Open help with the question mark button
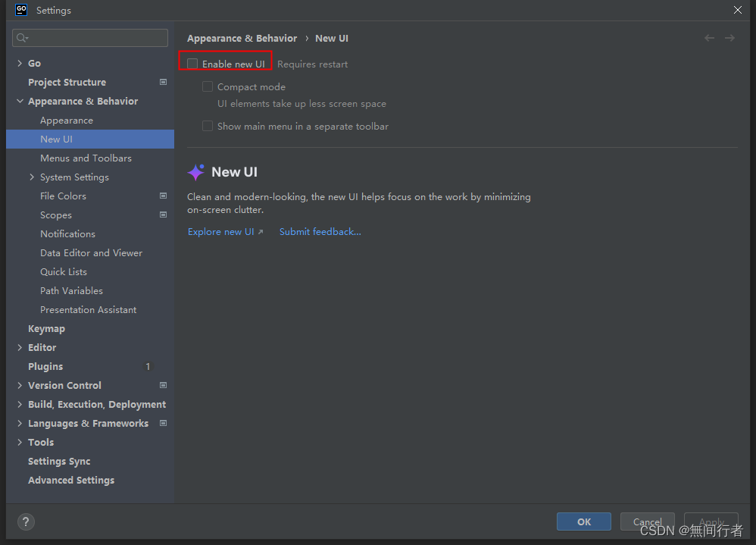 click(26, 522)
